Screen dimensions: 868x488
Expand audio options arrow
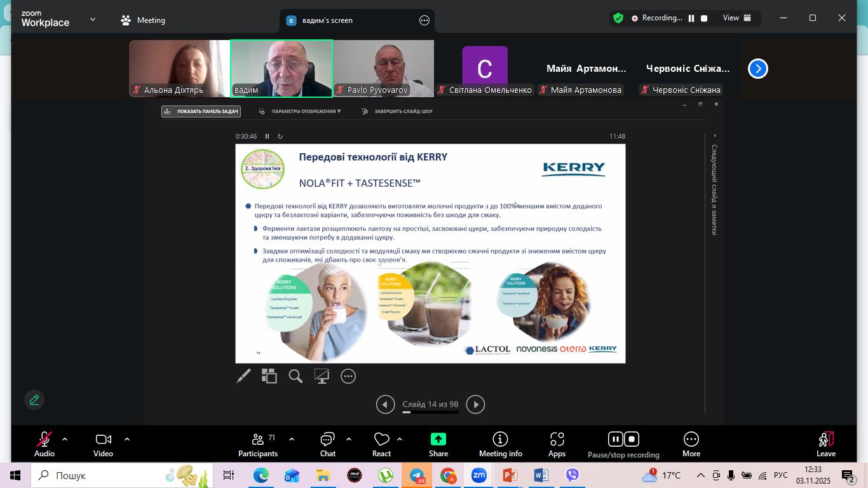pos(65,439)
